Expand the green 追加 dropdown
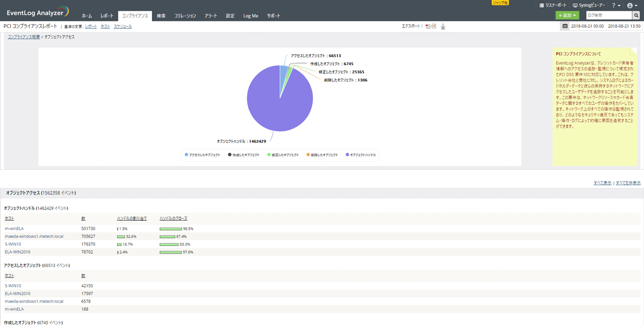644x325 pixels. click(568, 16)
